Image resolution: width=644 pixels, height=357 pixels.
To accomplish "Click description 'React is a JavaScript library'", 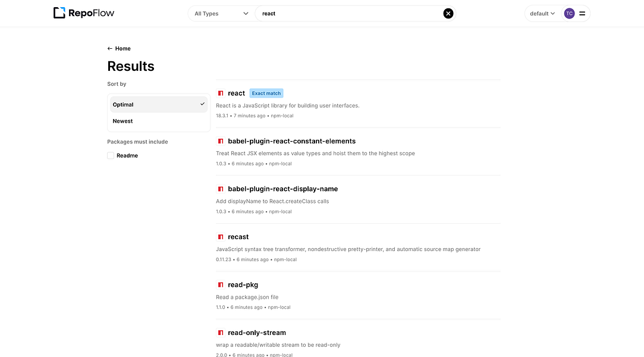I will coord(287,105).
